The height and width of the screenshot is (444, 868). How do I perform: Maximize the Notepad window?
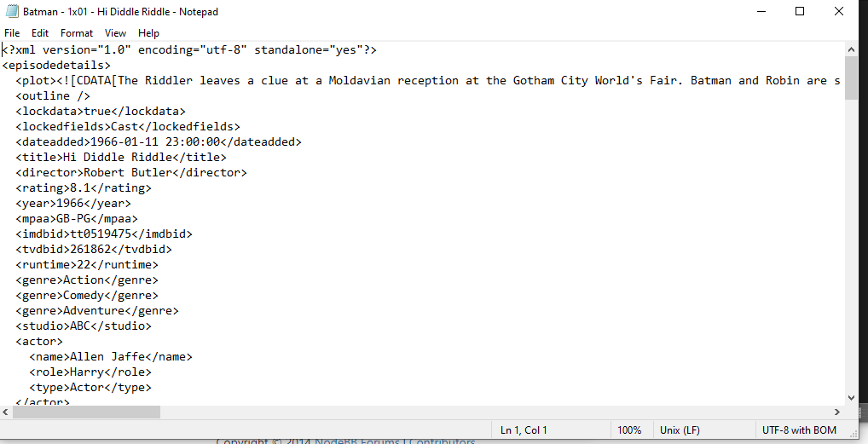[799, 11]
